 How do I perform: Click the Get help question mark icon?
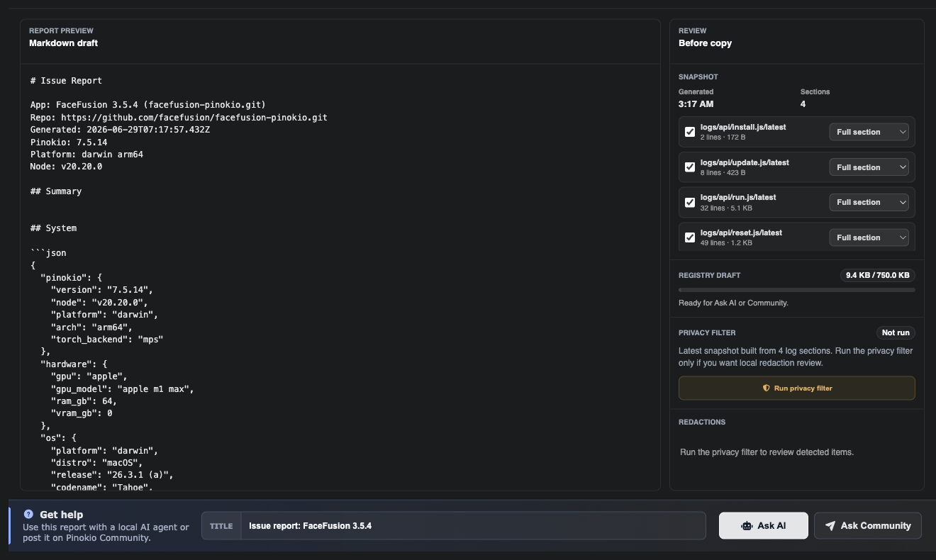tap(28, 514)
